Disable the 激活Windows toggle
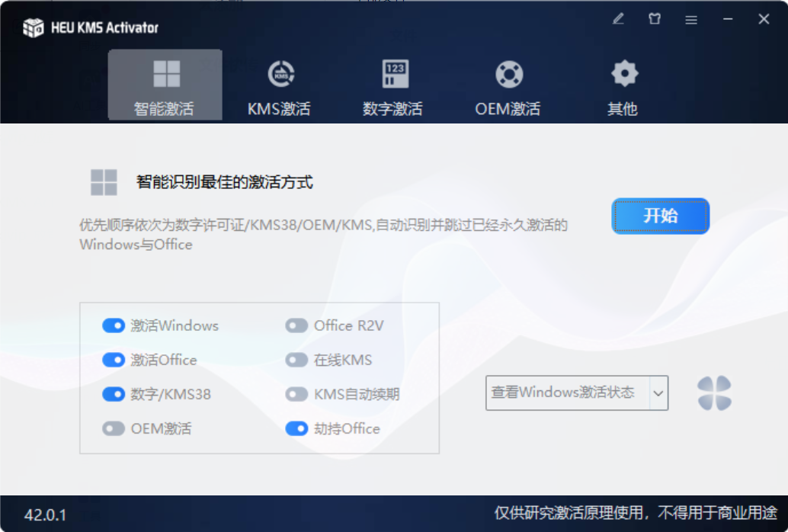This screenshot has height=532, width=788. pyautogui.click(x=113, y=325)
